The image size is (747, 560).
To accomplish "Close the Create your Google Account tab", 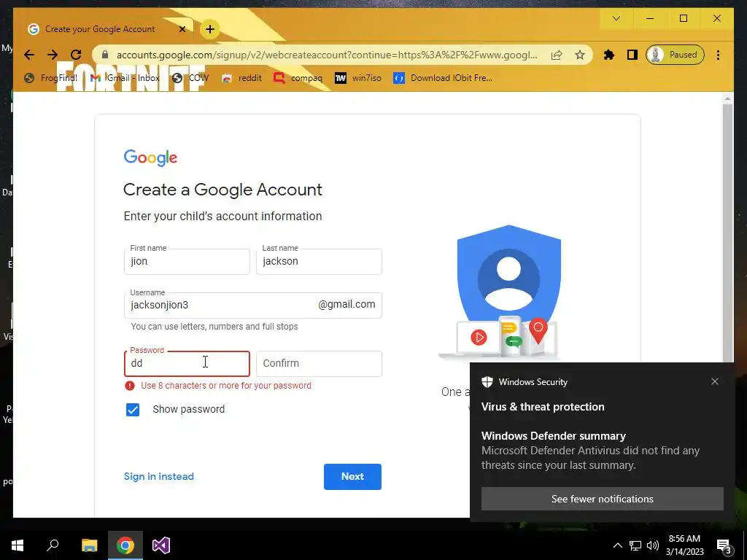I will click(x=182, y=29).
